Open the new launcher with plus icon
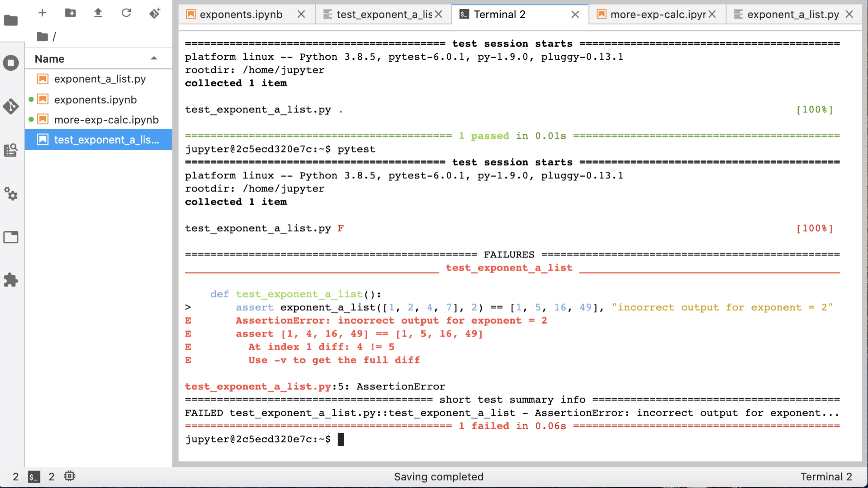The height and width of the screenshot is (488, 868). pos(42,13)
